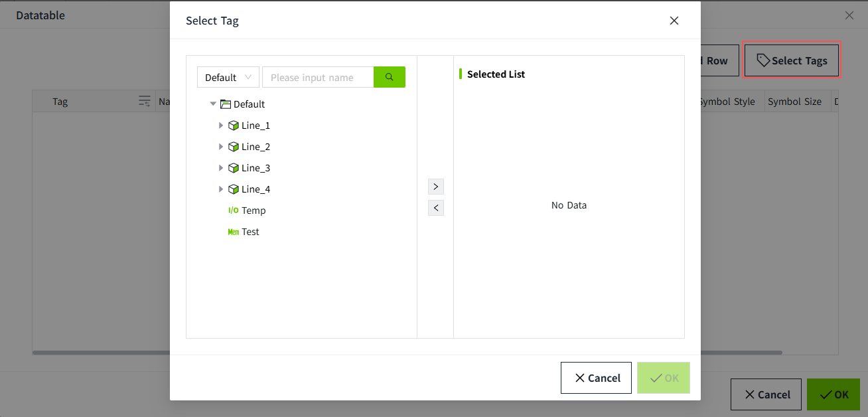
Task: Click the Default folder icon in tree
Action: (x=226, y=104)
